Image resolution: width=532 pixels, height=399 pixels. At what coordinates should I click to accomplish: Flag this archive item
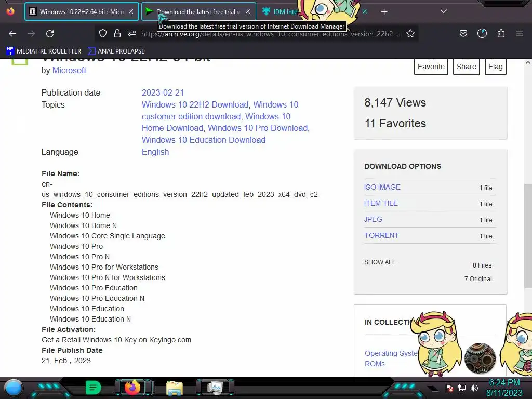495,66
